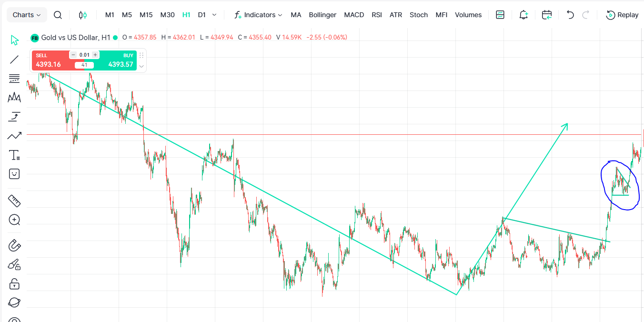Viewport: 644px width, 322px height.
Task: Open the Charts dropdown menu
Action: [27, 15]
